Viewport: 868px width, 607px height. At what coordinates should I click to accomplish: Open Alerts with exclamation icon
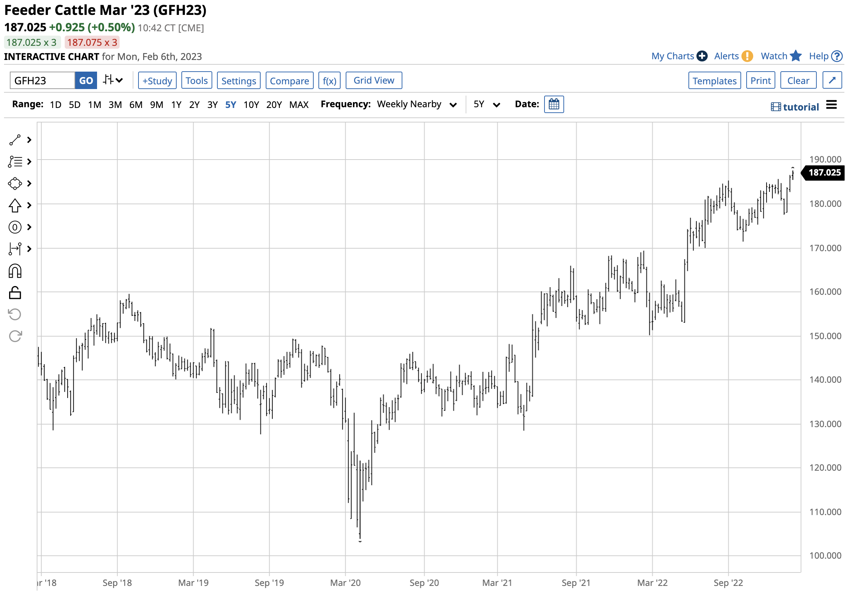pos(748,56)
